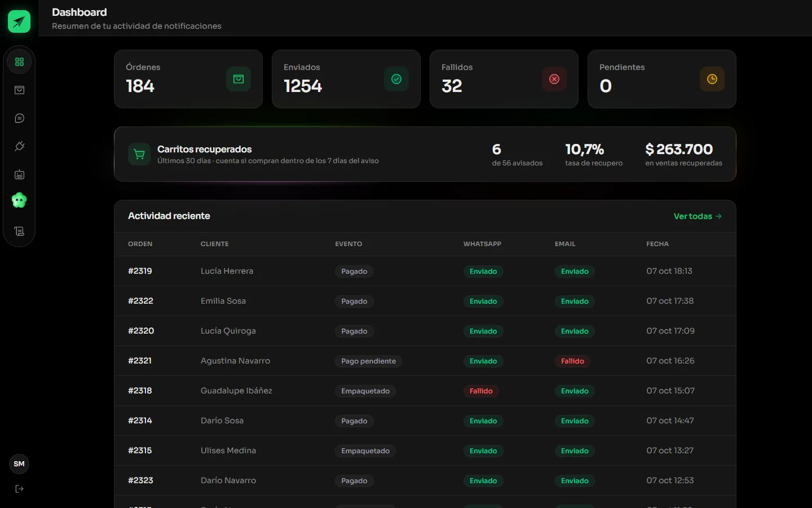The width and height of the screenshot is (812, 508).
Task: Click the red X icon on the Fallidos card
Action: point(554,79)
